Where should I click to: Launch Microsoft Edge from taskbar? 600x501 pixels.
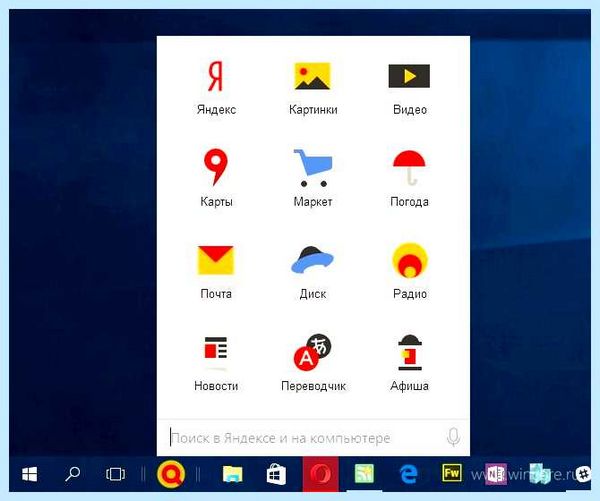(x=408, y=474)
